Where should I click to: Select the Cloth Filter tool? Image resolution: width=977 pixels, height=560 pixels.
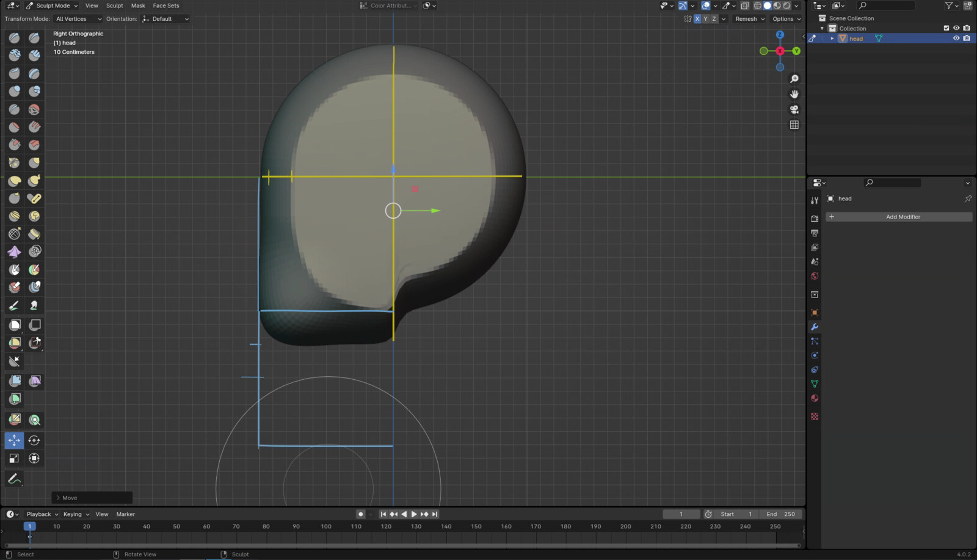[x=34, y=381]
